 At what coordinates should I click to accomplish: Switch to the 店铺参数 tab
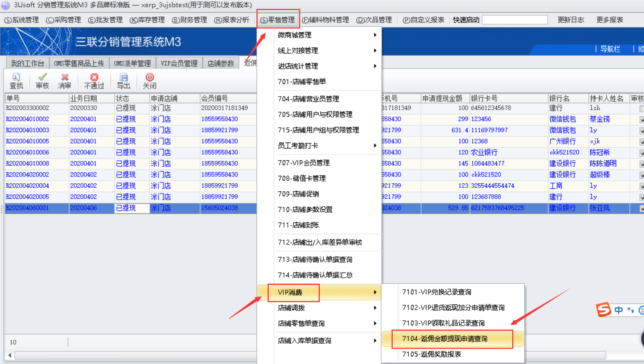tap(221, 63)
